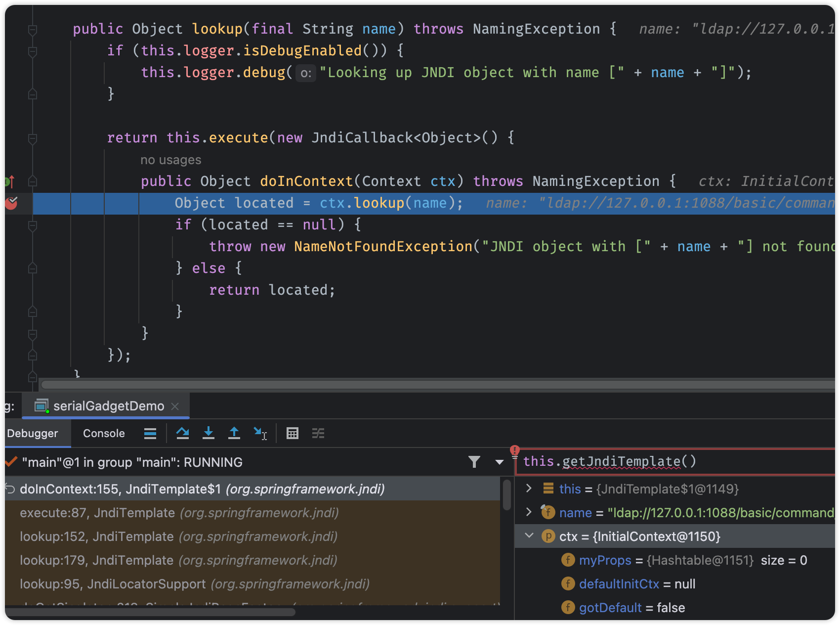Screen dimensions: 840x625
Task: Click the editor horizontal scrollbar
Action: (437, 384)
